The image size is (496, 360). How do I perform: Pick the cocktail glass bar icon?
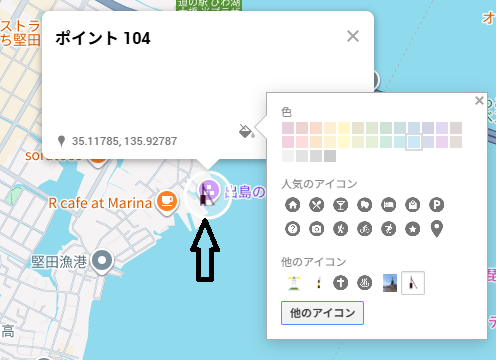tap(341, 205)
